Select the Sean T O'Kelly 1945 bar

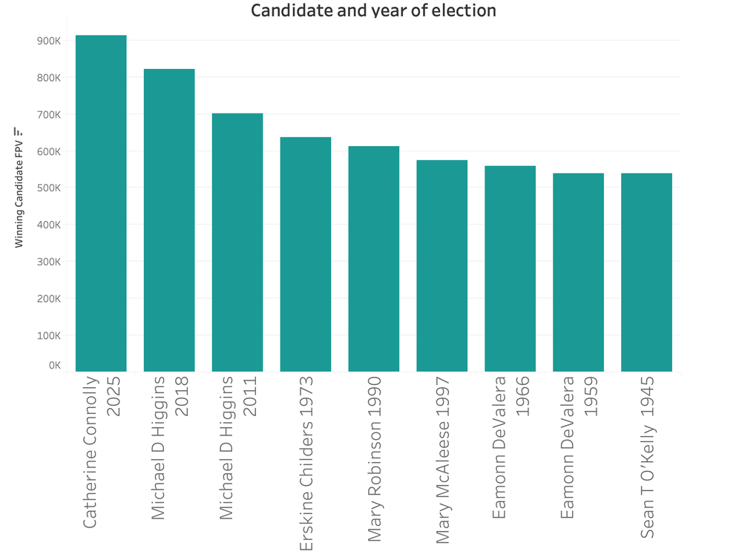[x=647, y=272]
